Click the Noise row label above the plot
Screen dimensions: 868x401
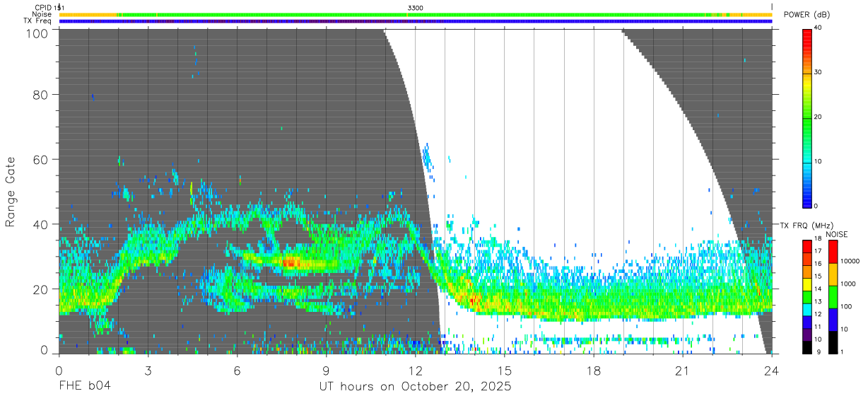(x=41, y=14)
